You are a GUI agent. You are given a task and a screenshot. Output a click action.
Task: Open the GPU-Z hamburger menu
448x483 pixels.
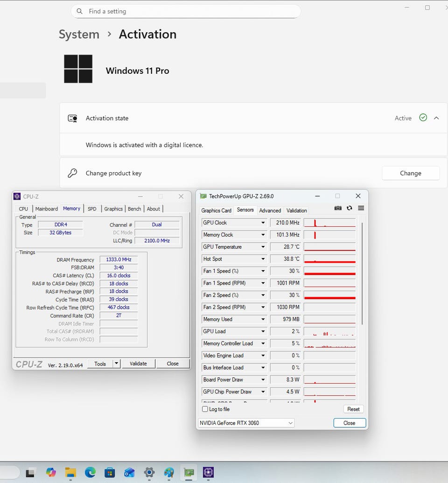pos(361,208)
